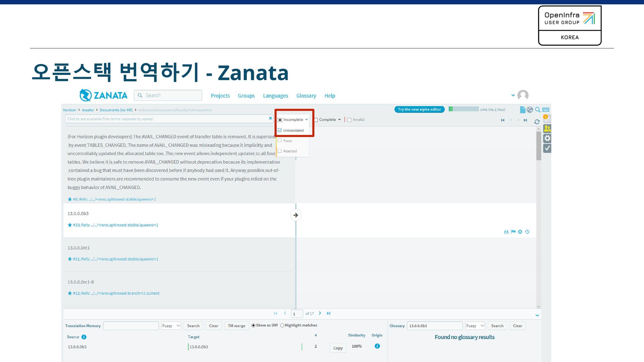Go to master version breadcrumb

point(88,110)
